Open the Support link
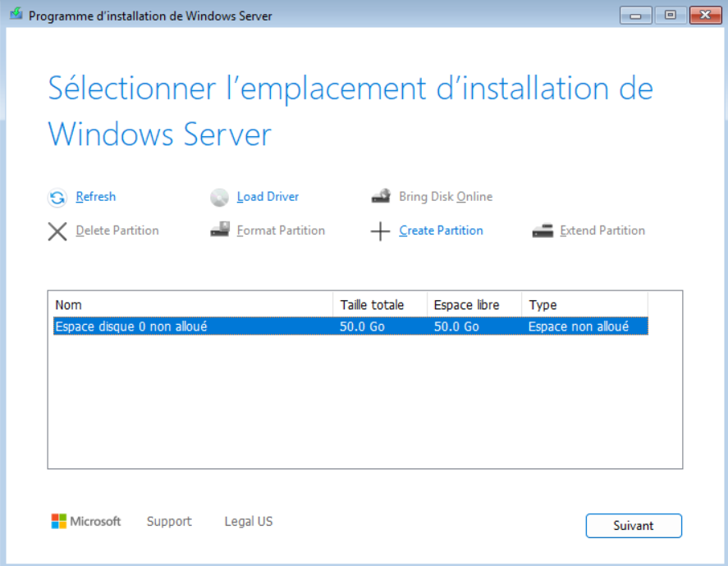728x566 pixels. click(169, 522)
